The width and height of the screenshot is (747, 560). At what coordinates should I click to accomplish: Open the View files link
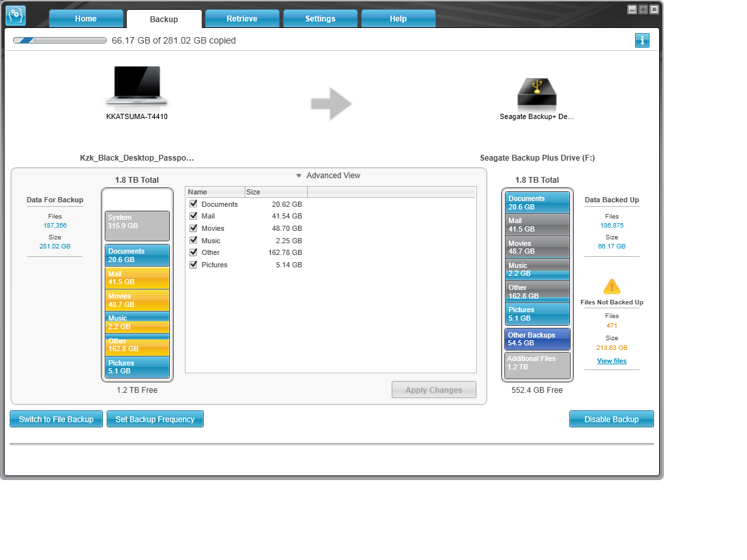tap(612, 361)
